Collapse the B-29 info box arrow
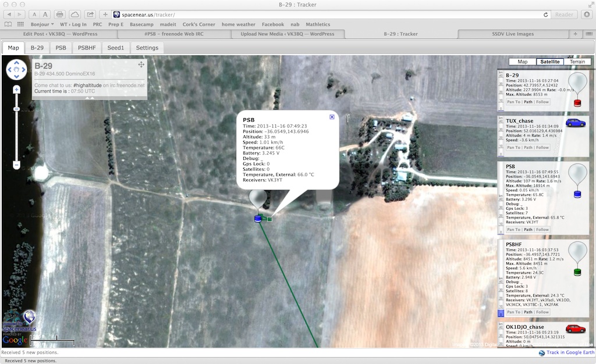Screen dimensions: 596x364 89,98
